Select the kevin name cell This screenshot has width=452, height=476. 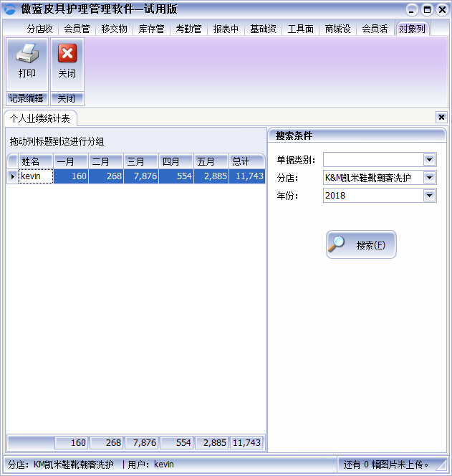click(x=36, y=176)
